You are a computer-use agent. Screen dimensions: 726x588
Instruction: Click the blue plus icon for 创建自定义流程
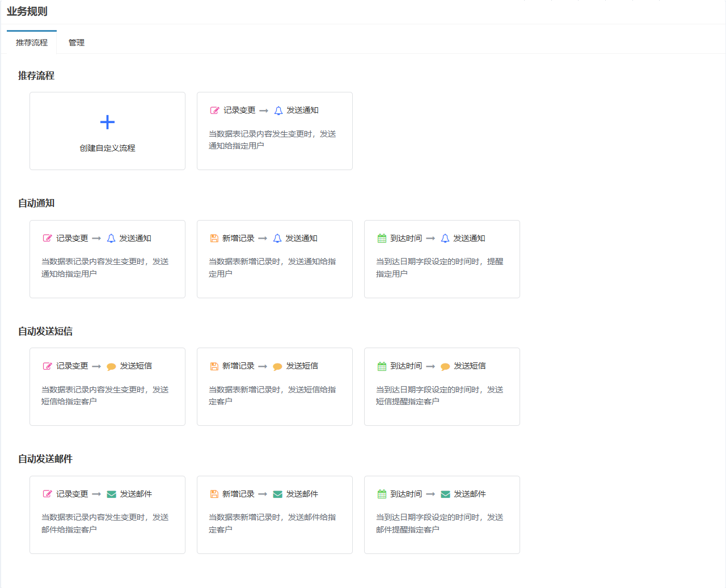click(107, 122)
